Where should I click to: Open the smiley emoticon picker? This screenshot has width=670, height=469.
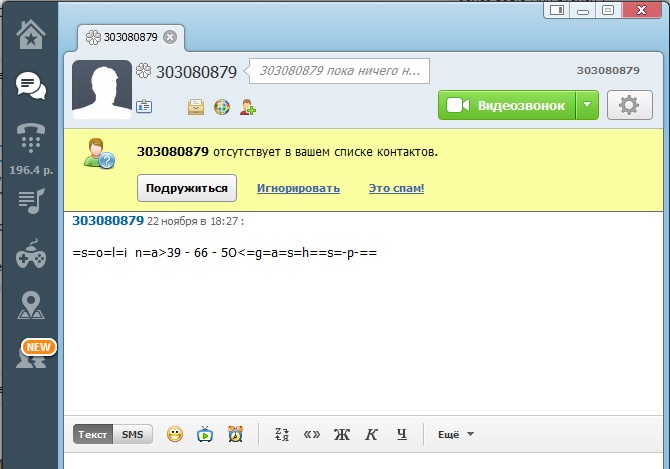(x=175, y=434)
